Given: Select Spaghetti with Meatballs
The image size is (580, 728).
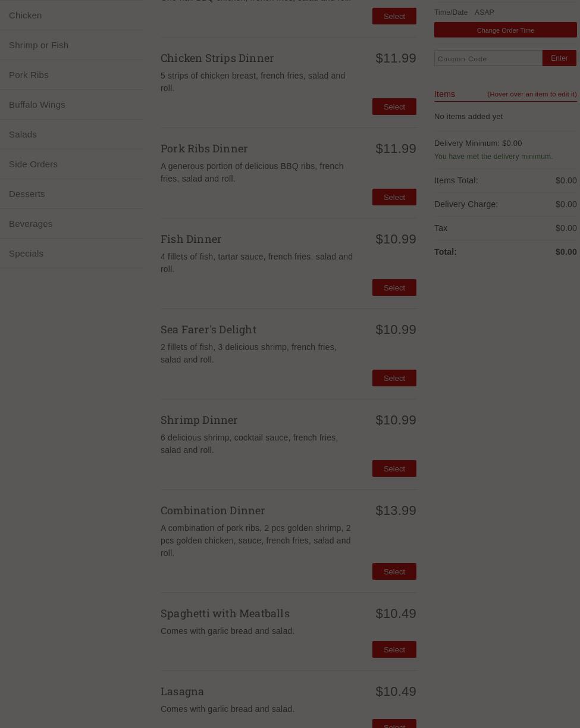Looking at the screenshot, I should (x=394, y=649).
